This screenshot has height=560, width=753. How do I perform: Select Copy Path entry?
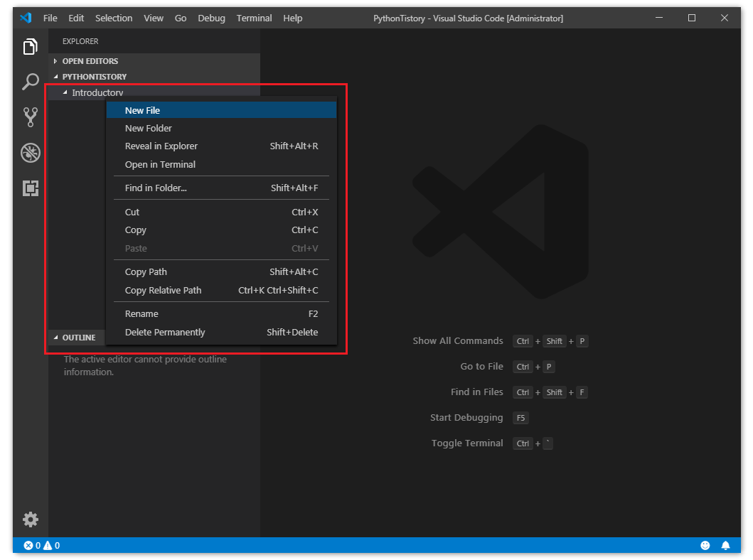[x=221, y=271]
